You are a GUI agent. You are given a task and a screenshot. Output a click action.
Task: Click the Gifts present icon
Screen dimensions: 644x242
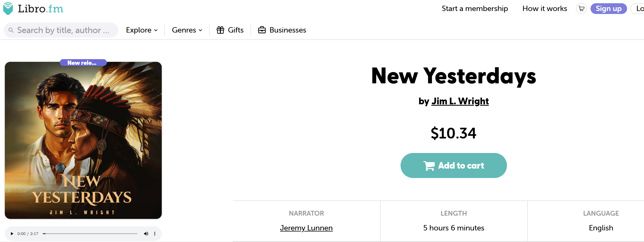click(220, 30)
